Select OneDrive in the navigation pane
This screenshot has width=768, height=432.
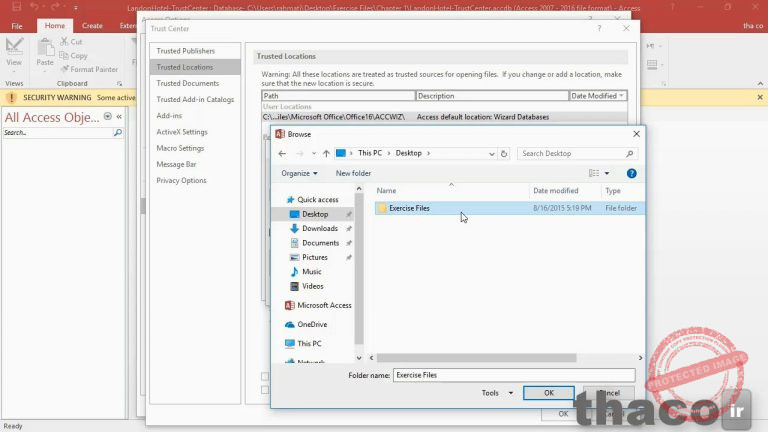[311, 324]
